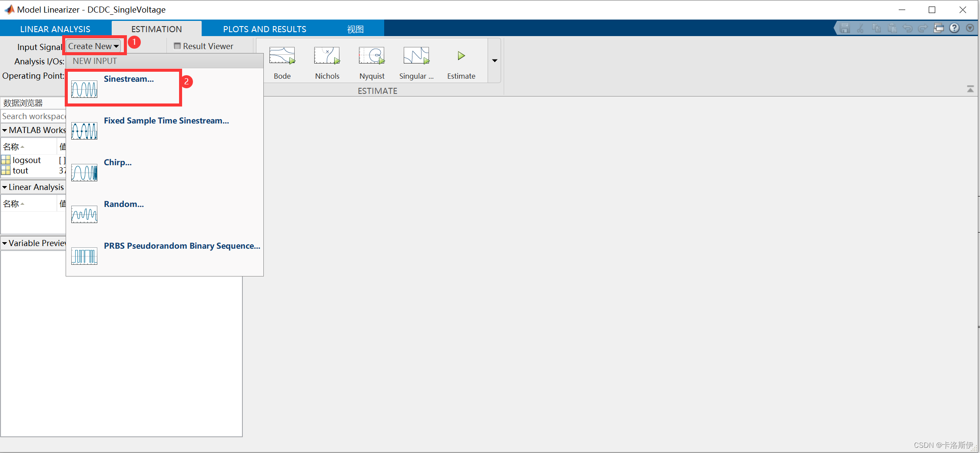Screen dimensions: 980x453
Task: Click the ESTIMATE section label
Action: (377, 91)
